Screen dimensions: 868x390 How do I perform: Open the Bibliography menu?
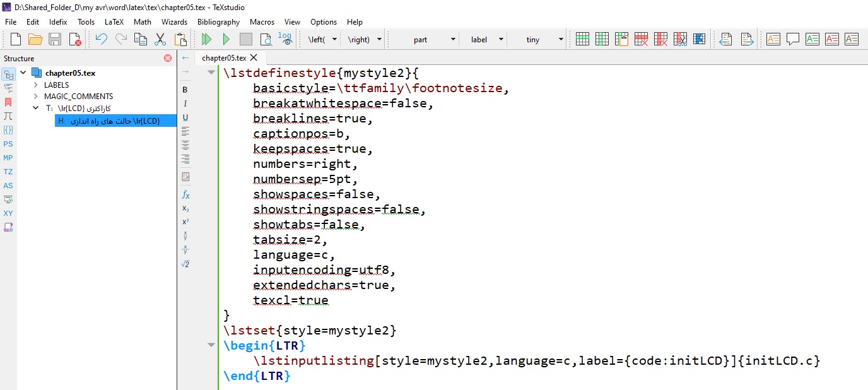click(218, 21)
